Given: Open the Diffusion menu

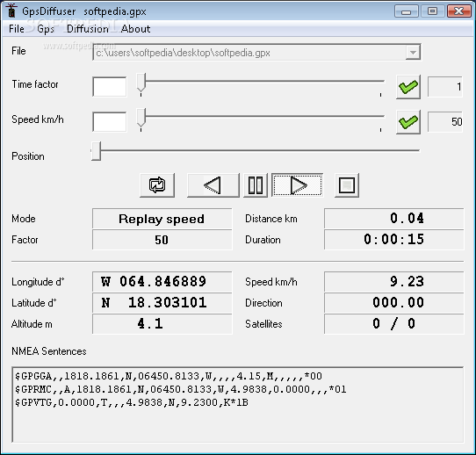Looking at the screenshot, I should tap(88, 29).
